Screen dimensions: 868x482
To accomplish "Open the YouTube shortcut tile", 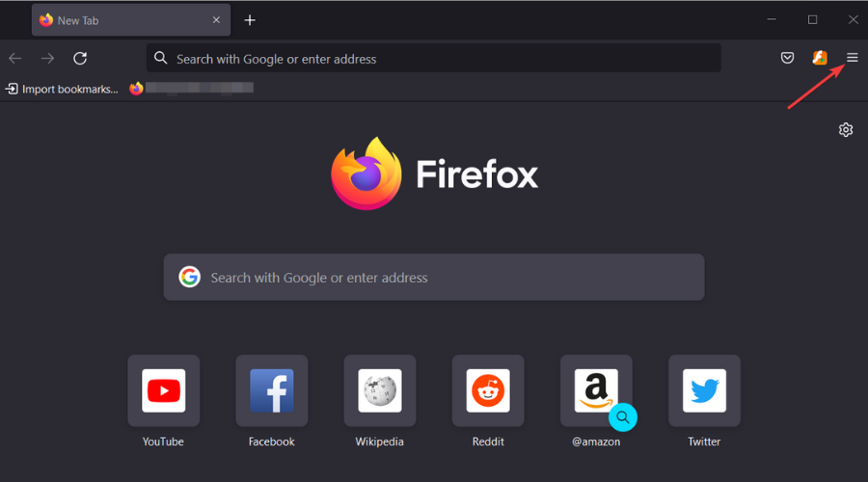I will click(x=163, y=390).
